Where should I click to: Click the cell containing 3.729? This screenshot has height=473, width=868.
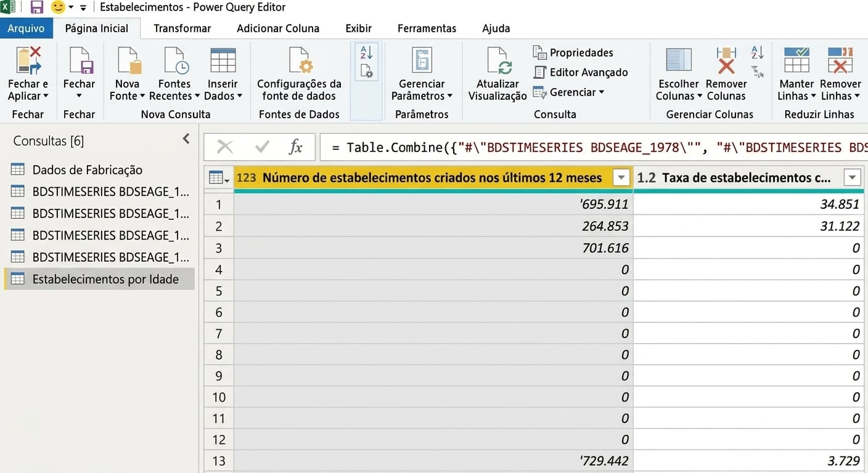point(748,461)
